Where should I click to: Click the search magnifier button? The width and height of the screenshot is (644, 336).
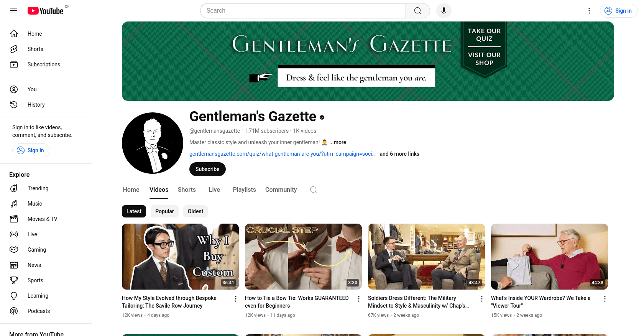pyautogui.click(x=418, y=11)
